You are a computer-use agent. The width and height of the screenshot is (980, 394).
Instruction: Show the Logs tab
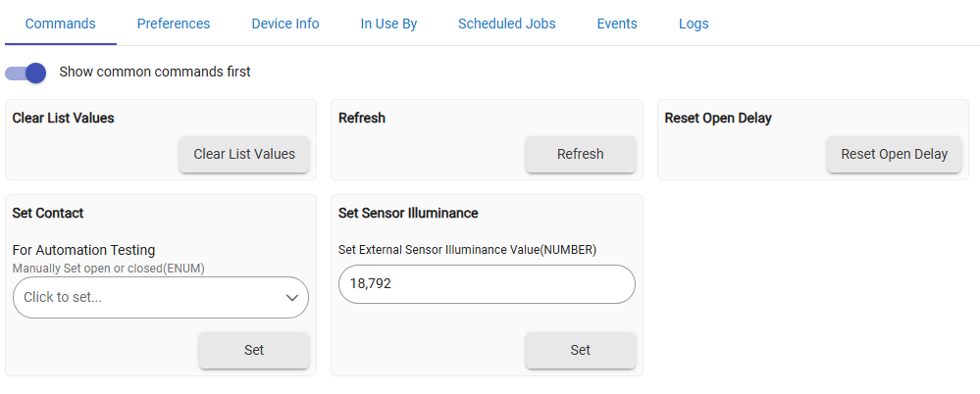coord(694,24)
